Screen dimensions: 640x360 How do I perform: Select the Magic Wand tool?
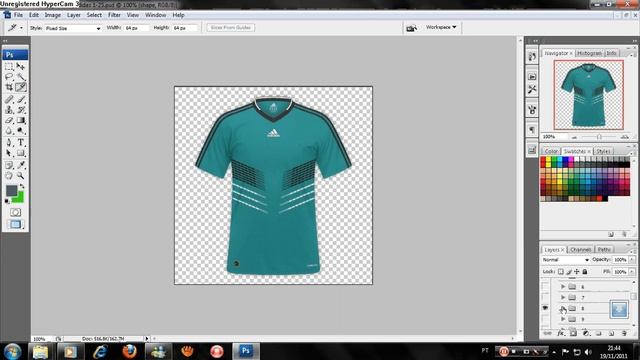tap(21, 77)
